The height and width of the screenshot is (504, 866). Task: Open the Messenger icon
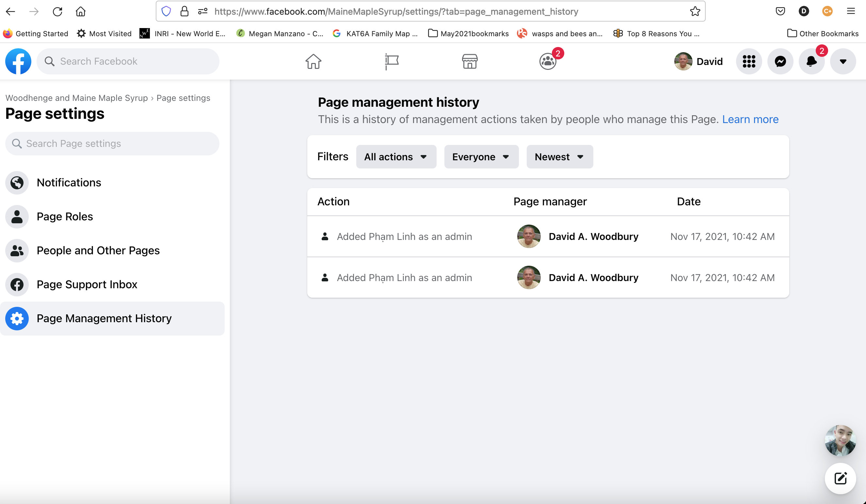pos(780,61)
